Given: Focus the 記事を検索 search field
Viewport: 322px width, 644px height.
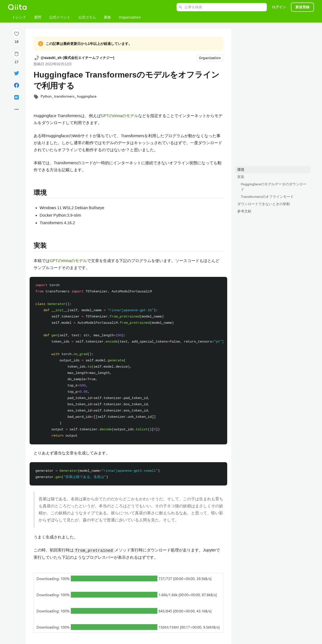Looking at the screenshot, I should point(222,7).
